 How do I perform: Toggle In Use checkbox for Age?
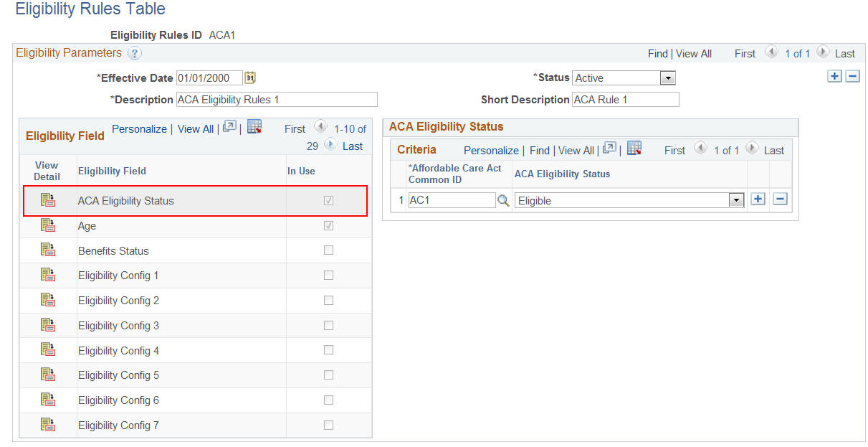328,225
